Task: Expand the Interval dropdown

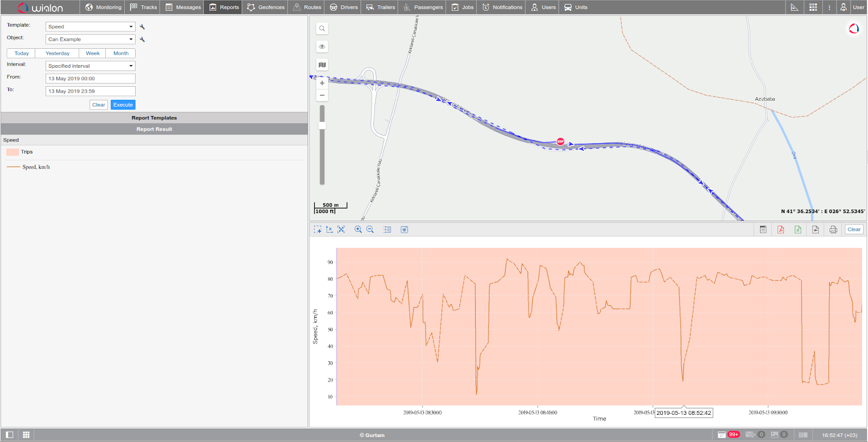Action: pos(90,66)
